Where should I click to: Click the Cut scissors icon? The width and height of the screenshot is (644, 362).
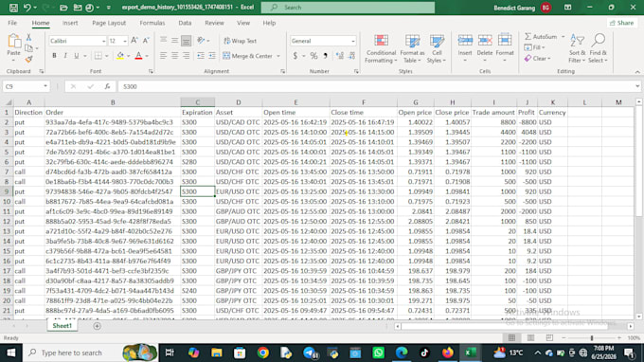pos(28,37)
